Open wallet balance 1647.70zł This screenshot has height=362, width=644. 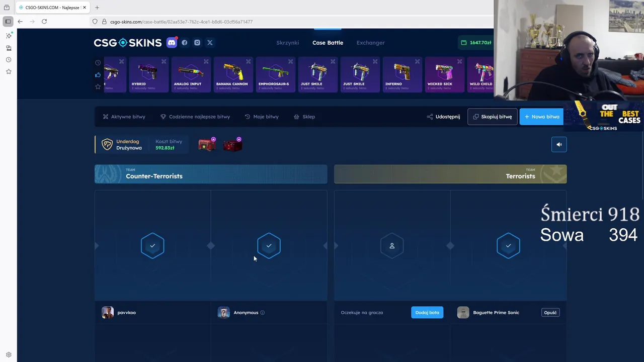coord(476,43)
